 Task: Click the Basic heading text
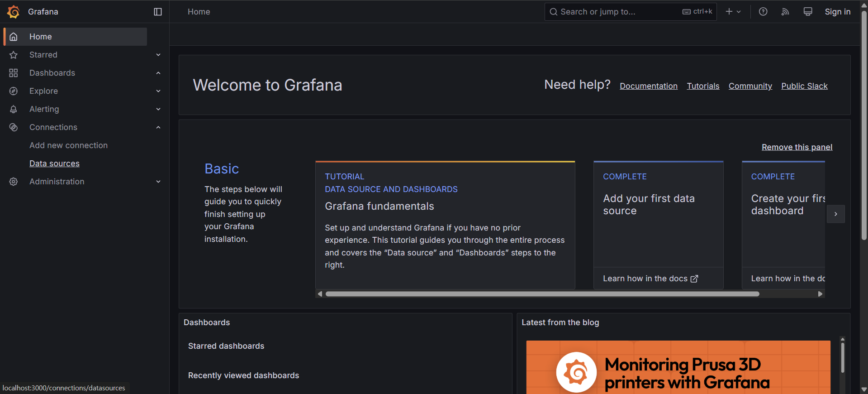[x=222, y=169]
